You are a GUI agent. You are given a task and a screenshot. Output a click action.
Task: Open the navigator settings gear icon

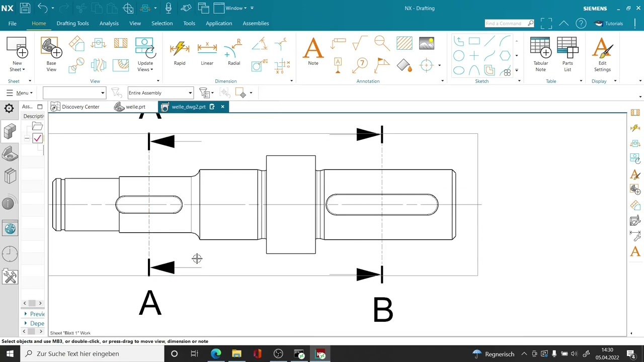pyautogui.click(x=9, y=108)
